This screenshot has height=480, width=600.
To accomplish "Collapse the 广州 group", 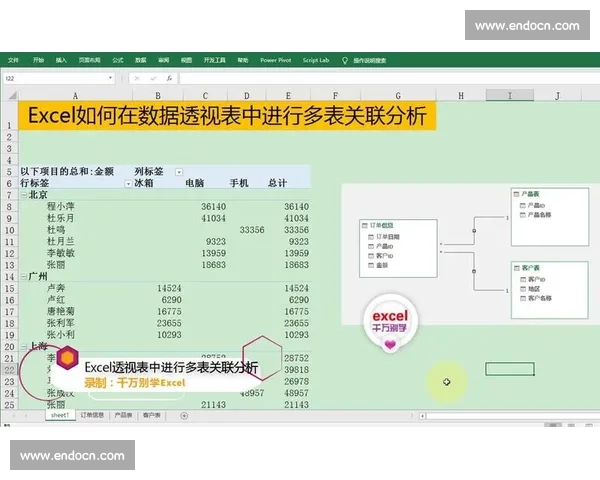I will click(x=23, y=276).
